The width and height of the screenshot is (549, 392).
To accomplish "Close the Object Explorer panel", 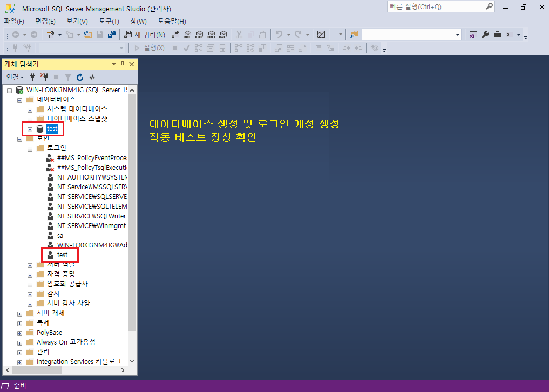I will tap(132, 64).
